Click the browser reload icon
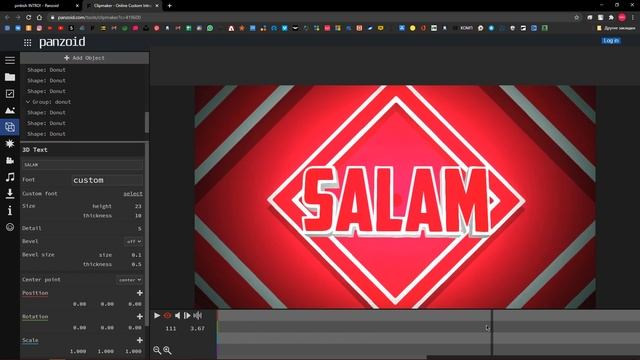This screenshot has height=360, width=640. tap(29, 18)
